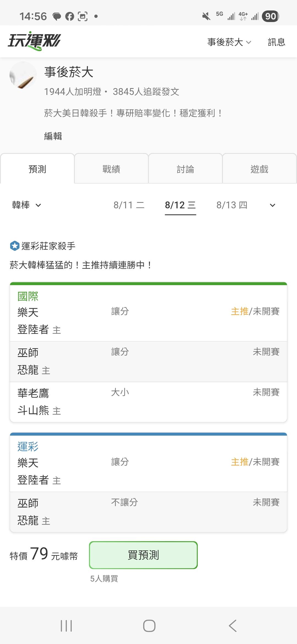Tap the blue star badge icon
The image size is (297, 644).
15,246
